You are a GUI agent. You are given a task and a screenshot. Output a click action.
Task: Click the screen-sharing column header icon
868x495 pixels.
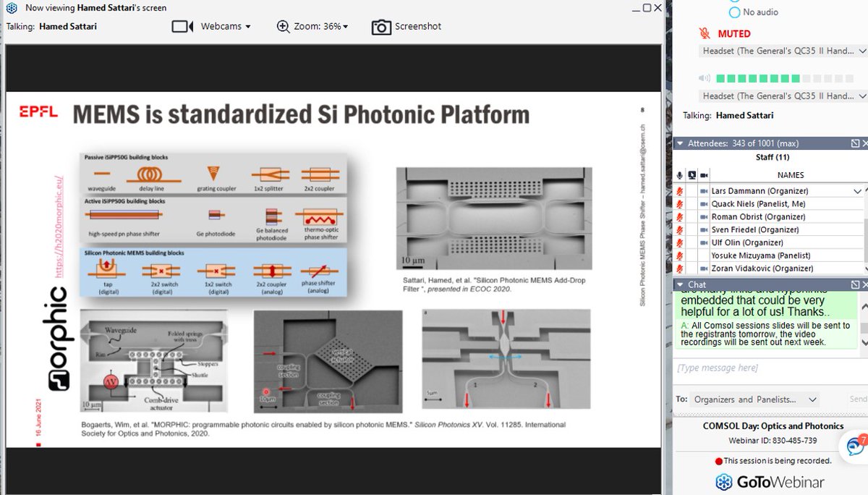click(692, 175)
